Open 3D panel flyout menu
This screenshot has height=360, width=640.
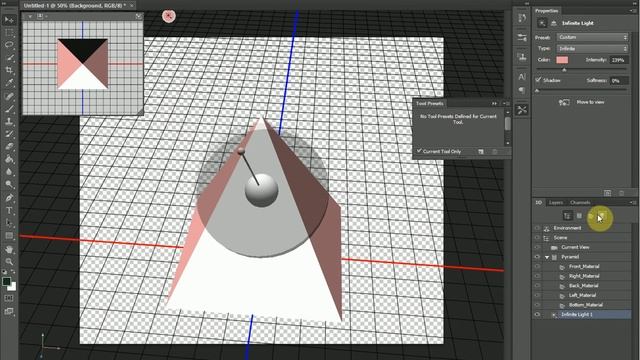click(x=633, y=202)
